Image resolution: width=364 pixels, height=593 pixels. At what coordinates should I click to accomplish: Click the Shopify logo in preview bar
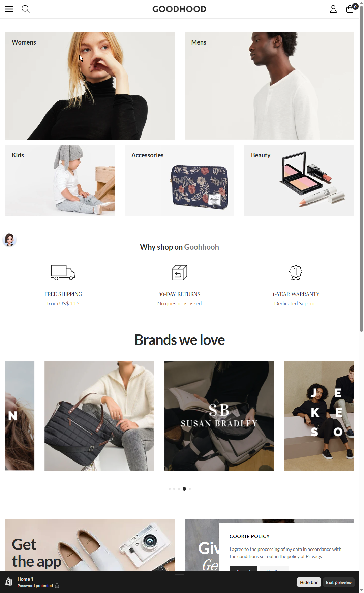coord(9,582)
